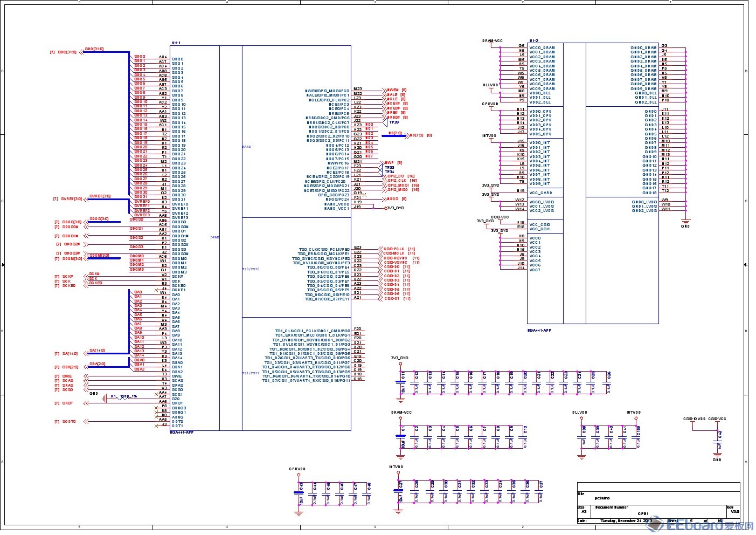The width and height of the screenshot is (756, 535).
Task: Select the CSI0-MCLK net label
Action: coord(394,253)
